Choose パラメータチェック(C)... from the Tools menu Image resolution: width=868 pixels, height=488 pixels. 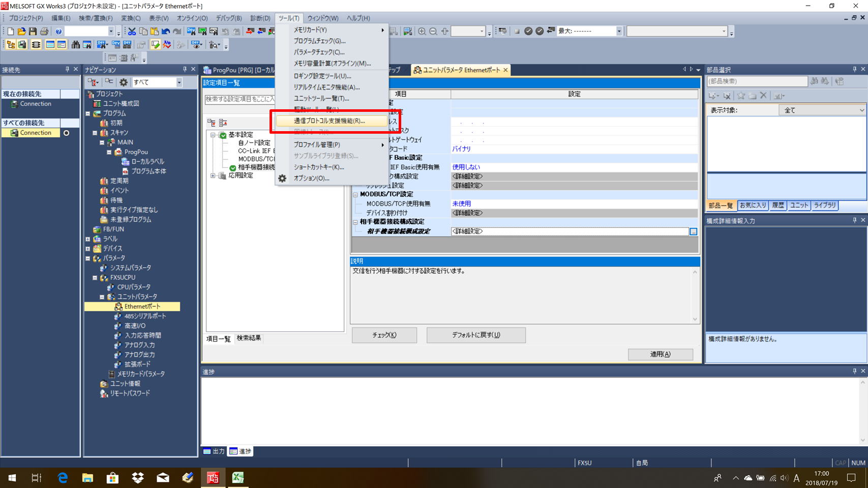[x=332, y=52]
